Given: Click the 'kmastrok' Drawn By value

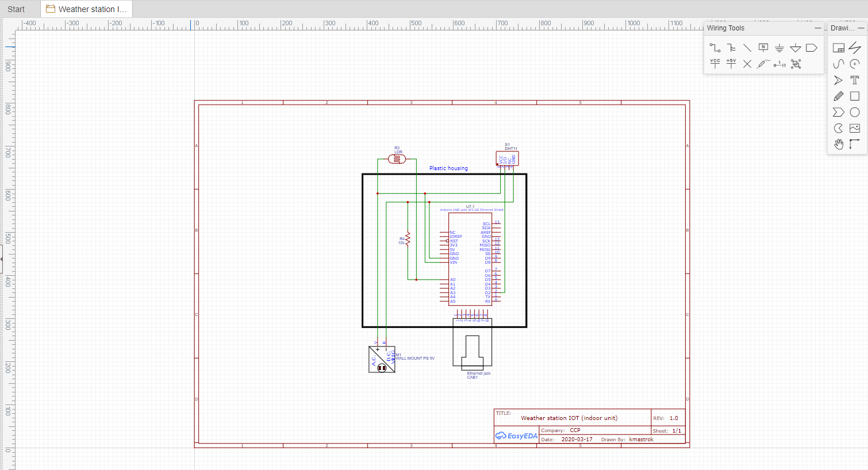Looking at the screenshot, I should coord(642,440).
